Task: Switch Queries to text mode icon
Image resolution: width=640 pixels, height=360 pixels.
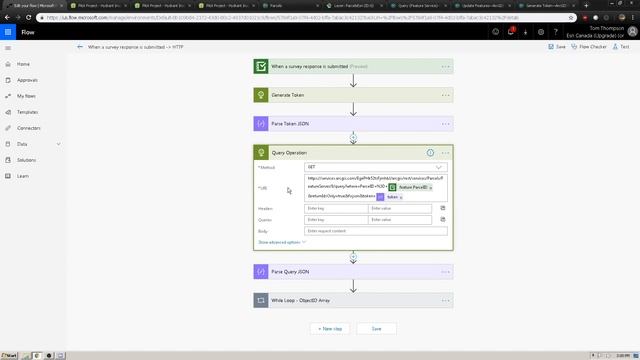Action: [x=442, y=220]
